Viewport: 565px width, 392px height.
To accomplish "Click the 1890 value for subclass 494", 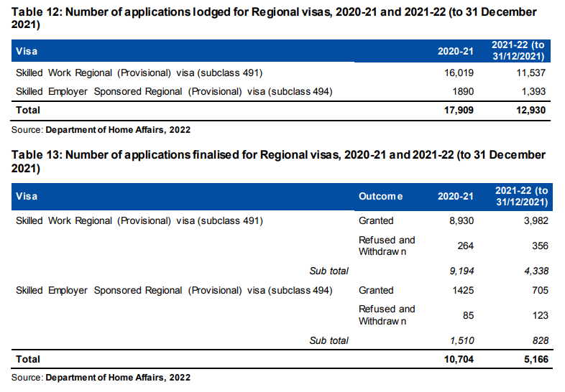I will click(x=463, y=92).
